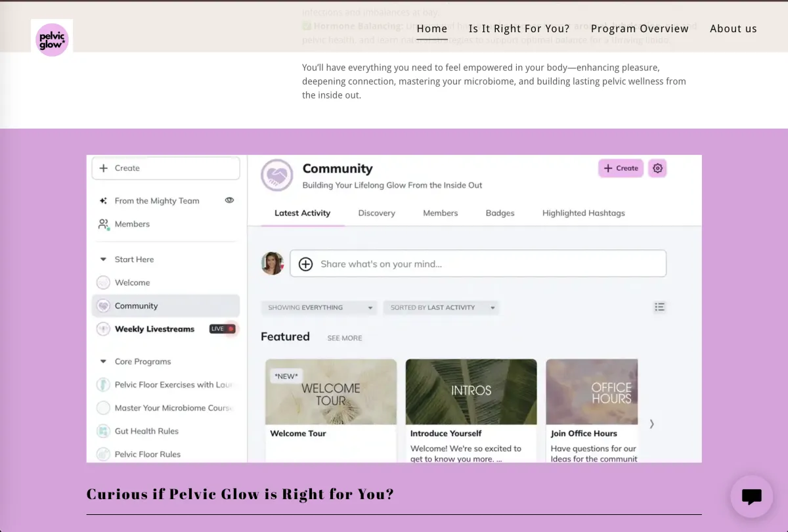Click the Pelvic Floor Rules icon
The height and width of the screenshot is (532, 788).
103,454
